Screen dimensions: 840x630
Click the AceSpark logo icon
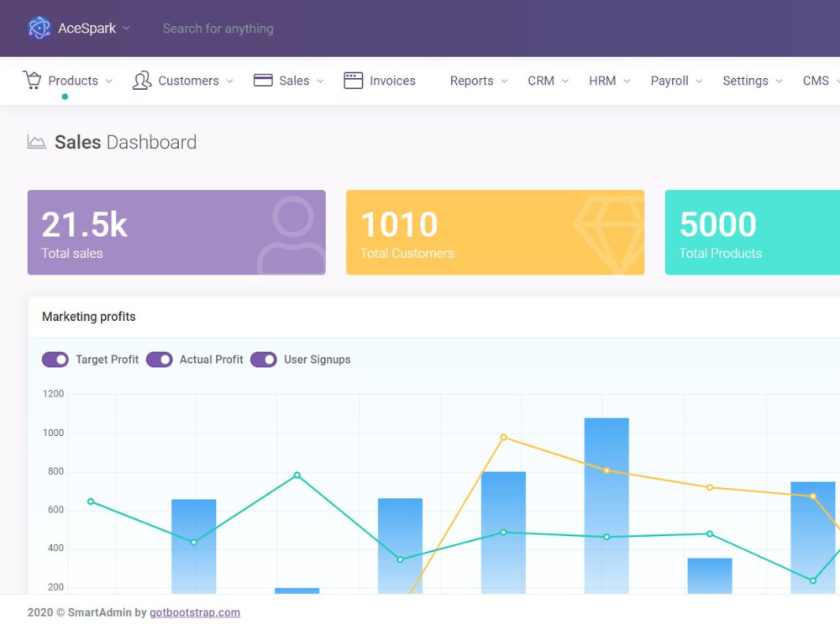click(39, 28)
